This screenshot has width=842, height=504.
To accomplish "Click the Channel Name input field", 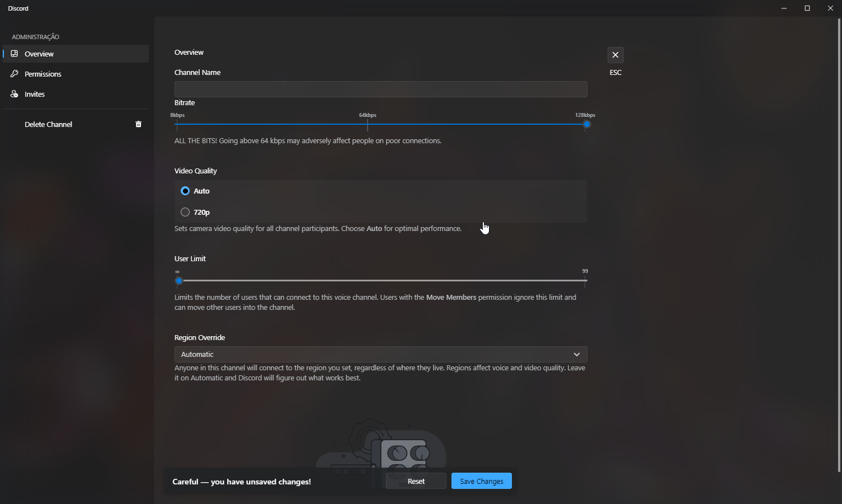I will pyautogui.click(x=380, y=89).
